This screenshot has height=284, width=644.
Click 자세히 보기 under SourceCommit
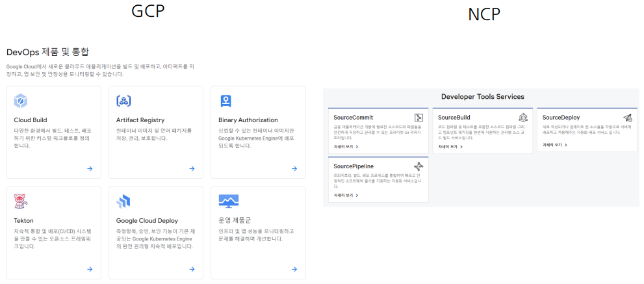click(346, 147)
